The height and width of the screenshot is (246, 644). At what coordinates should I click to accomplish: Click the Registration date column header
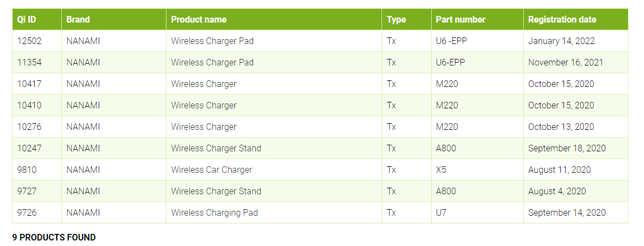coord(562,19)
